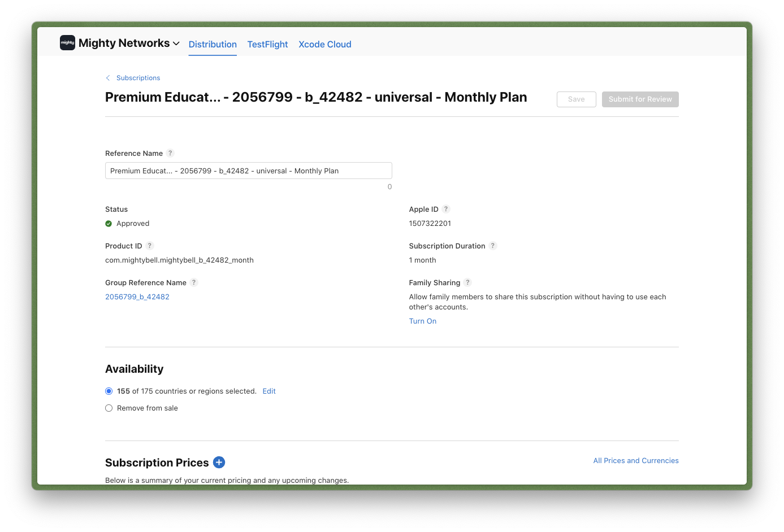Select Remove from sale radio button
The height and width of the screenshot is (532, 784).
pyautogui.click(x=109, y=408)
